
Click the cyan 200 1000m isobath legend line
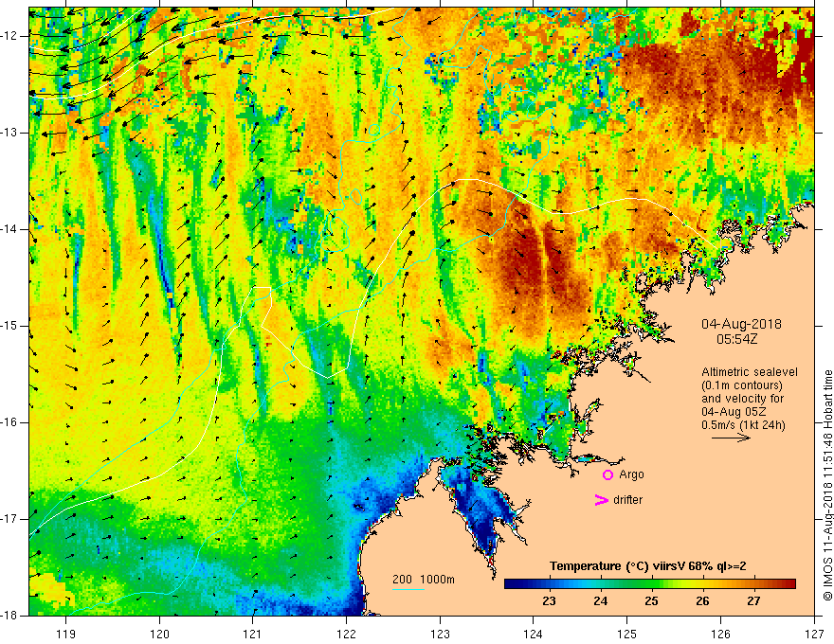click(408, 589)
